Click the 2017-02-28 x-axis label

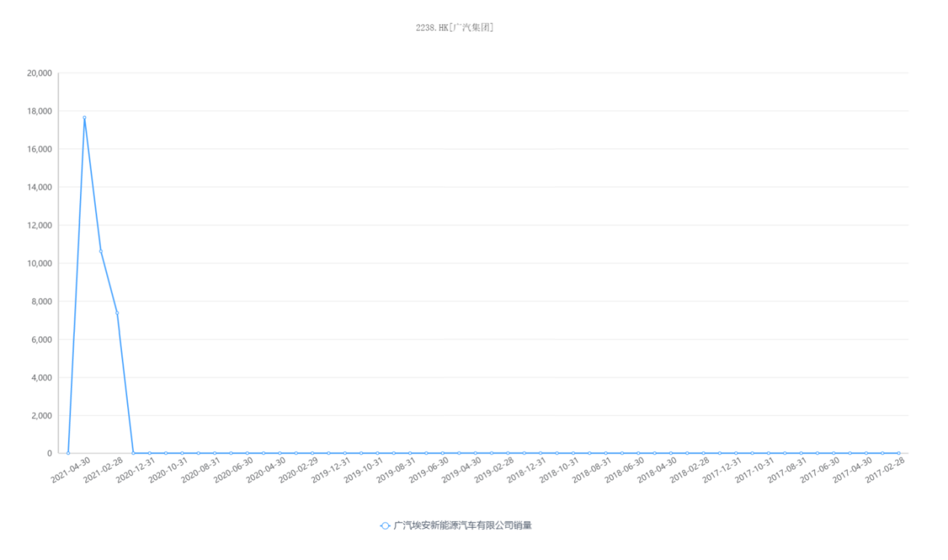(887, 470)
